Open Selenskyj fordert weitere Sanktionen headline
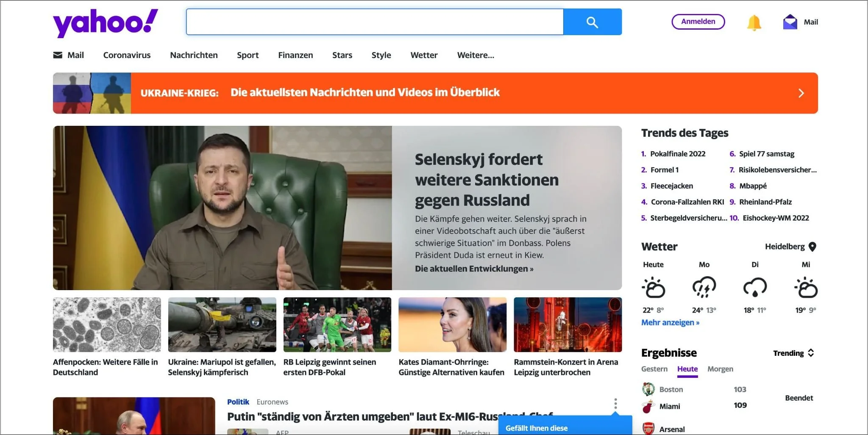Screen dimensions: 868x435 pos(487,180)
